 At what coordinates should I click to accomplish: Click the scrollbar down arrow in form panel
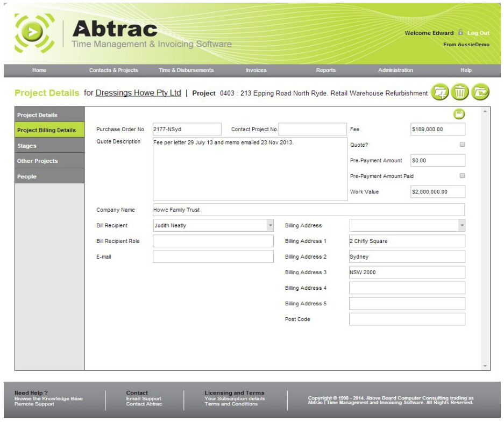(485, 366)
